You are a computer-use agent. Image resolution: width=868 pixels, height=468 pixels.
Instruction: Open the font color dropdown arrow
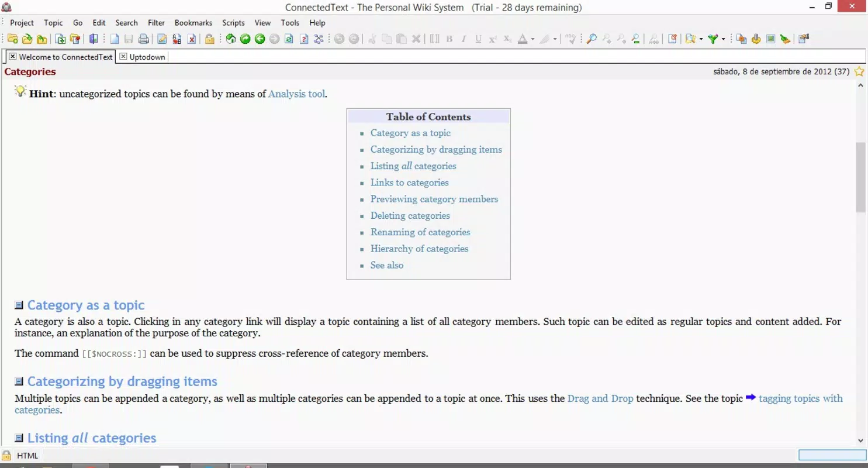532,39
